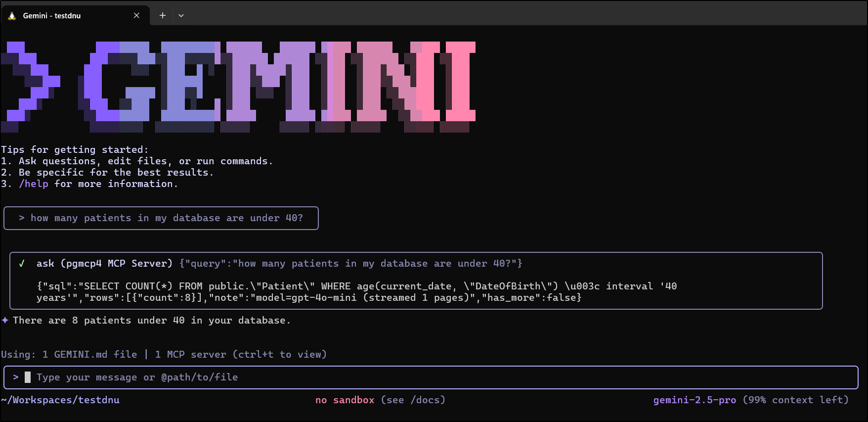The image size is (868, 422).
Task: Click the GEMINI ASCII art banner
Action: pyautogui.click(x=238, y=87)
